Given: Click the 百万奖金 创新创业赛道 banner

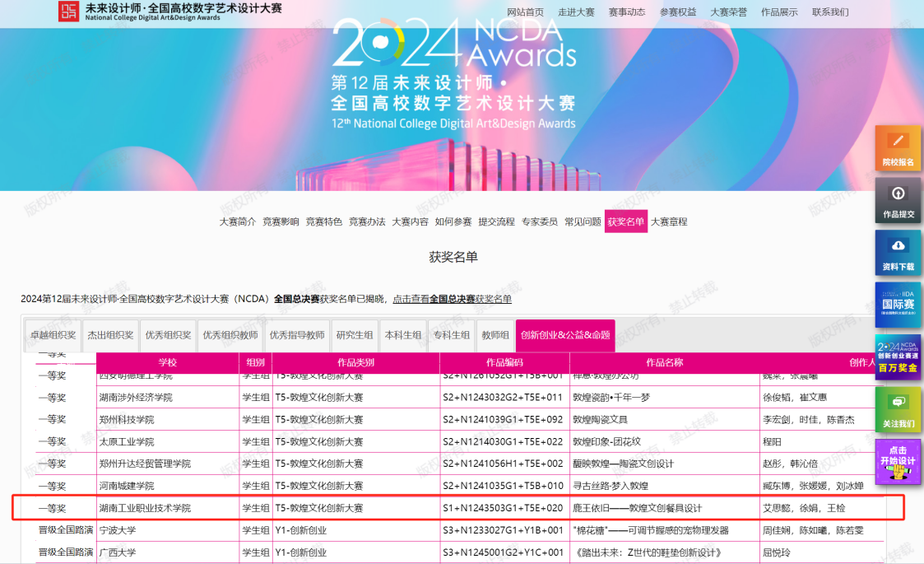Looking at the screenshot, I should (898, 356).
